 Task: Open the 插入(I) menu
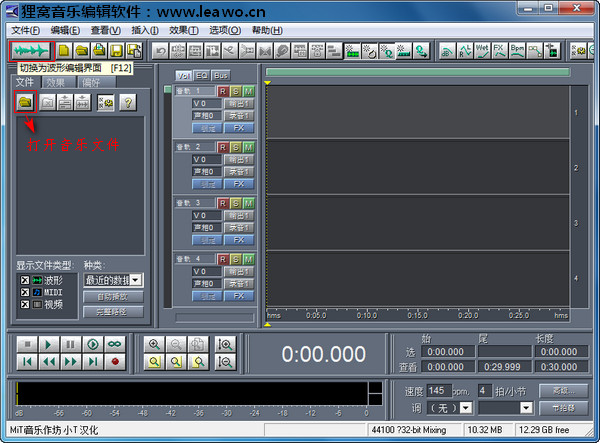tap(145, 30)
